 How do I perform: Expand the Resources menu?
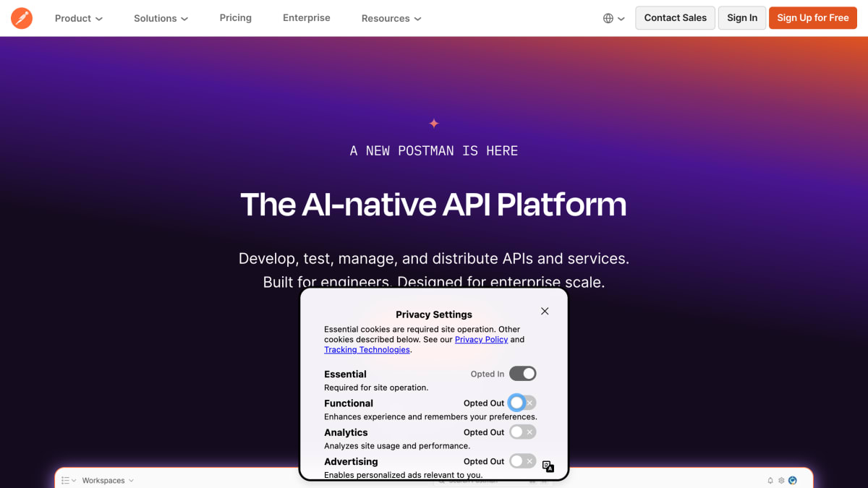tap(391, 18)
